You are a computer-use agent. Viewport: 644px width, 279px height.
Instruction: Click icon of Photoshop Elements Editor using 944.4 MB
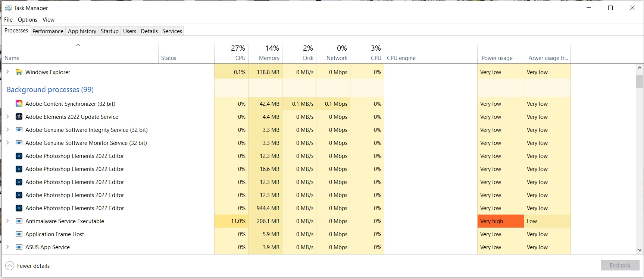point(19,208)
